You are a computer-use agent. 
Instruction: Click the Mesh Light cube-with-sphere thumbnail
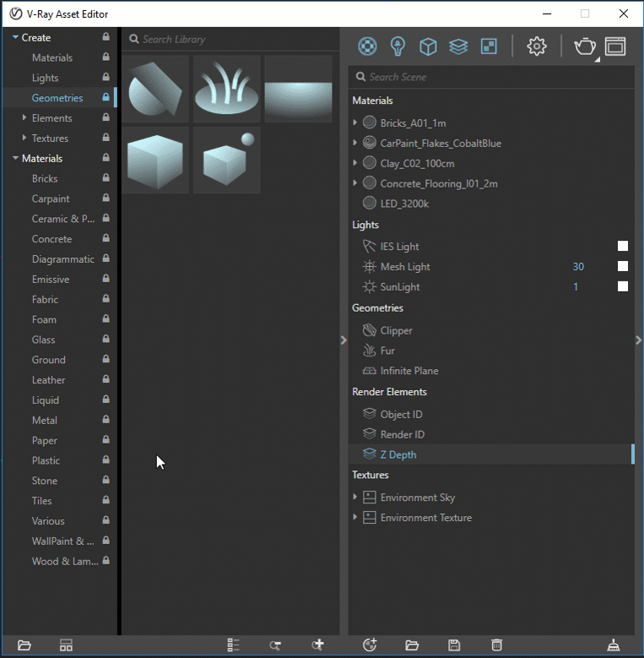pos(226,160)
